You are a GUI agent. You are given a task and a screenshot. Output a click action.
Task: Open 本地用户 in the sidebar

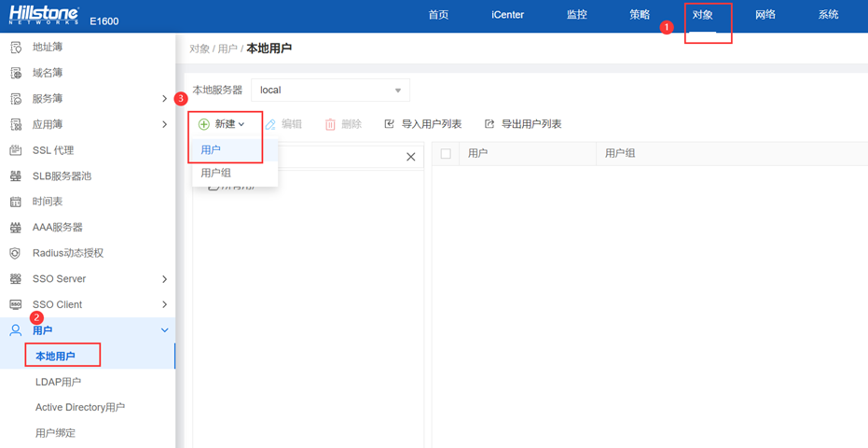tap(55, 356)
